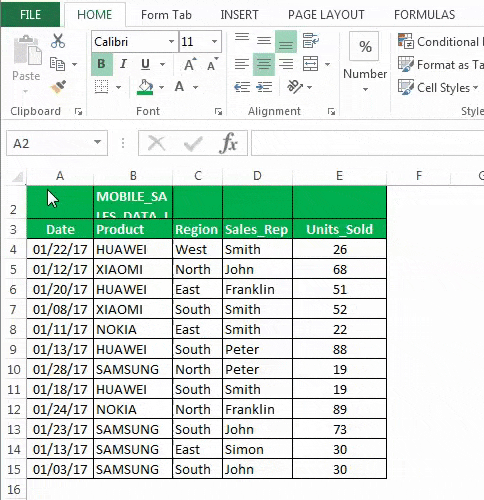Click the Increase Indent icon
Viewport: 484px width, 500px height.
(x=264, y=87)
